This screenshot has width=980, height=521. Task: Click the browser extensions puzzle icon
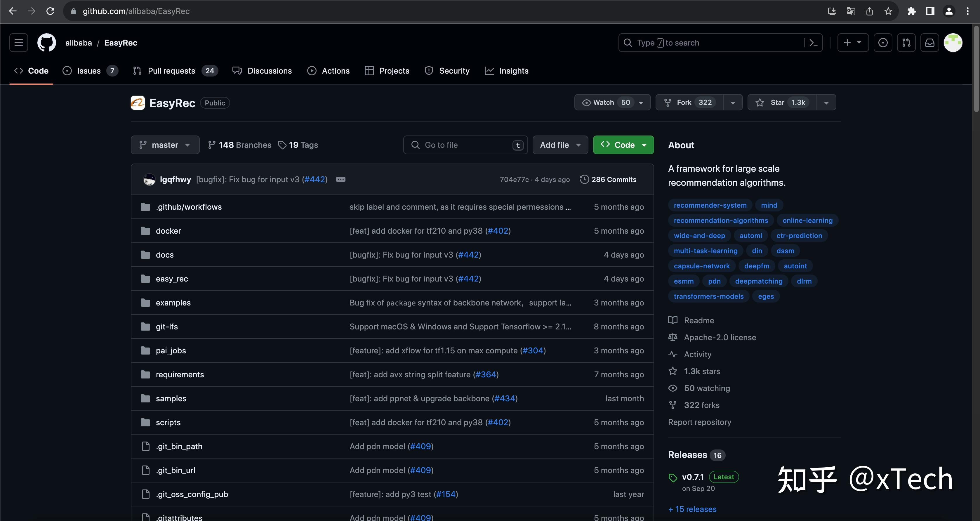click(x=911, y=11)
